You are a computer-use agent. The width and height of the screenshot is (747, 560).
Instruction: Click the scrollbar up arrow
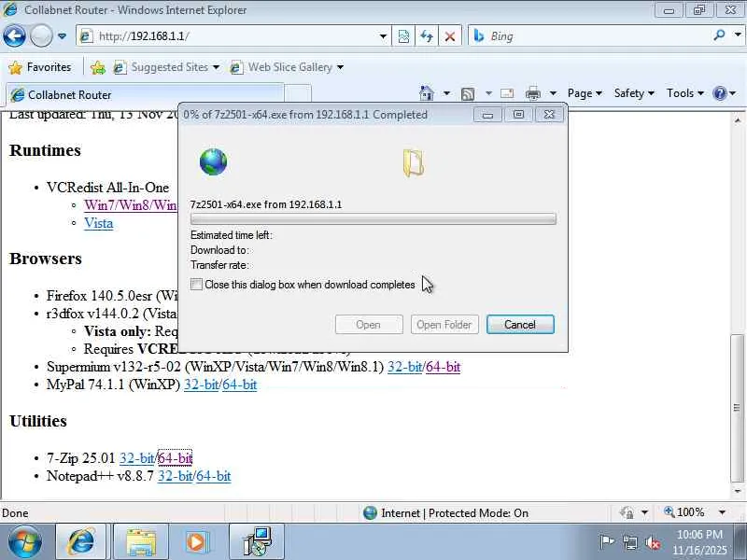tap(738, 119)
